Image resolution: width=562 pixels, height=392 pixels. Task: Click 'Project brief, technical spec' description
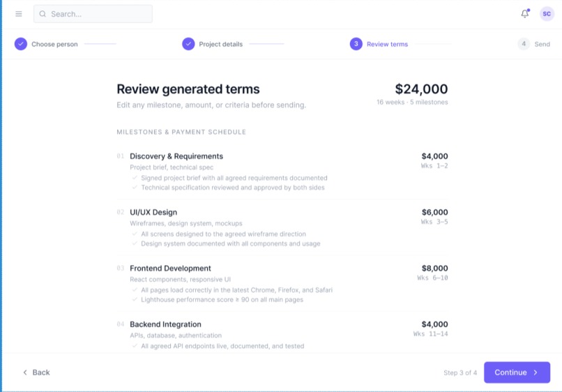coord(172,167)
